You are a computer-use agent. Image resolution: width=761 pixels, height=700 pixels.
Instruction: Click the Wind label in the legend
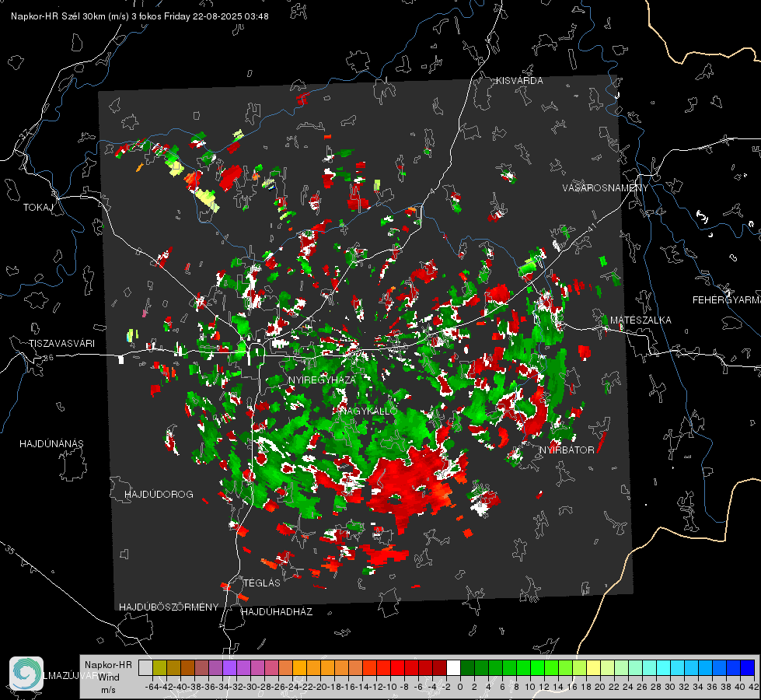coord(109,677)
